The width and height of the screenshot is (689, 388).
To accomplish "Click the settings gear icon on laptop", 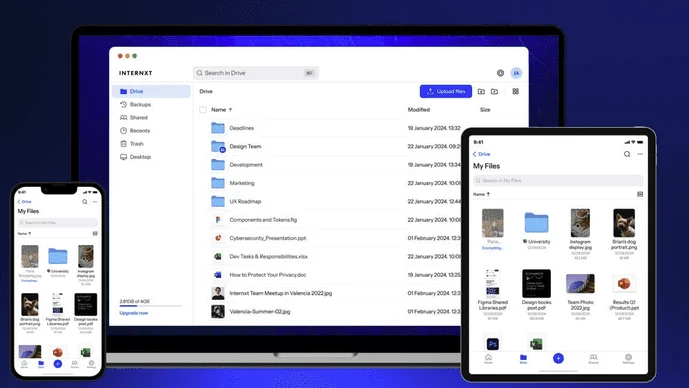I will 500,73.
